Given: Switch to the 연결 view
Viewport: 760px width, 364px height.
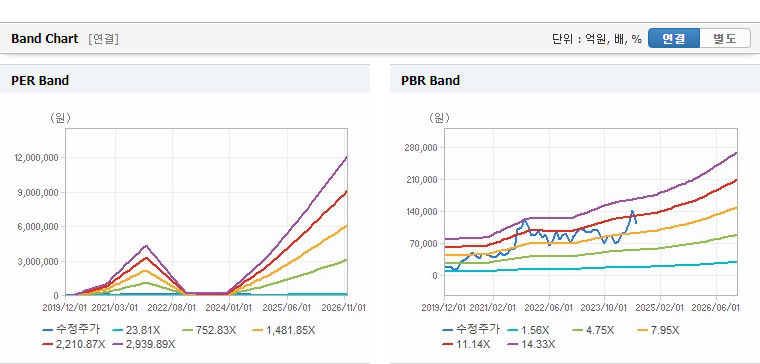Looking at the screenshot, I should point(674,38).
